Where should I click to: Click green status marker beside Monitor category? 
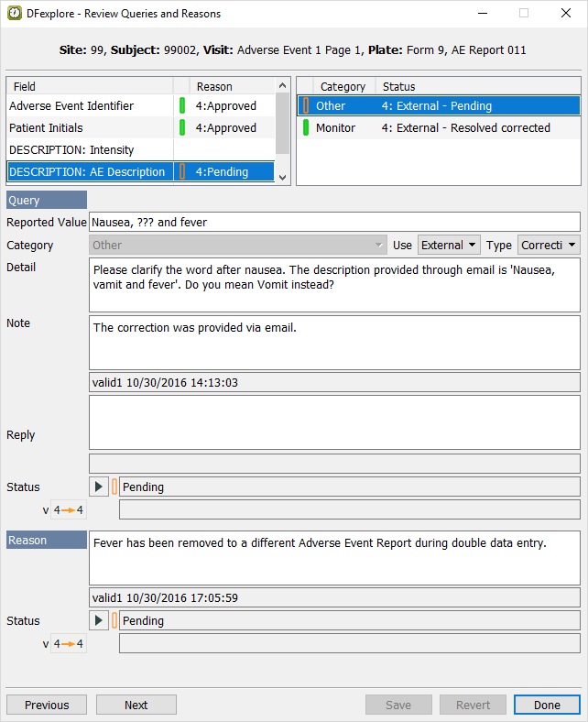(306, 128)
